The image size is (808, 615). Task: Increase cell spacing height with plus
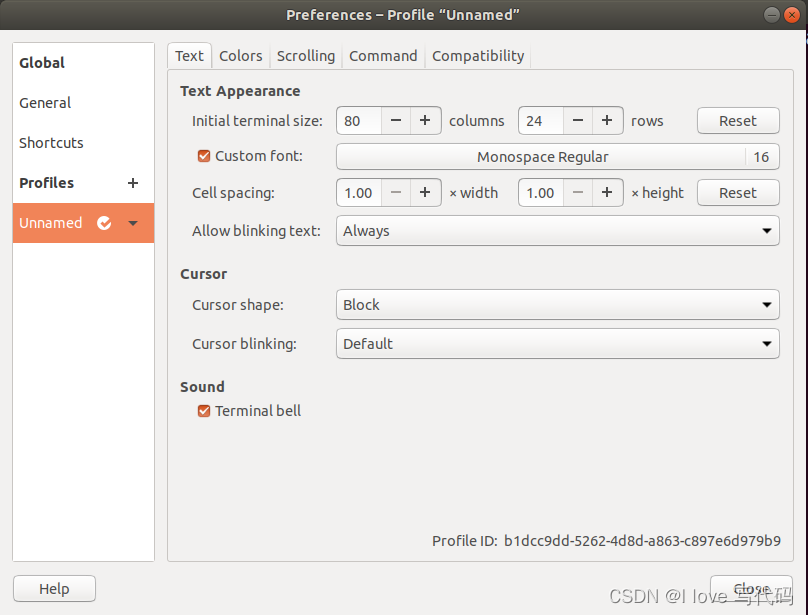608,193
